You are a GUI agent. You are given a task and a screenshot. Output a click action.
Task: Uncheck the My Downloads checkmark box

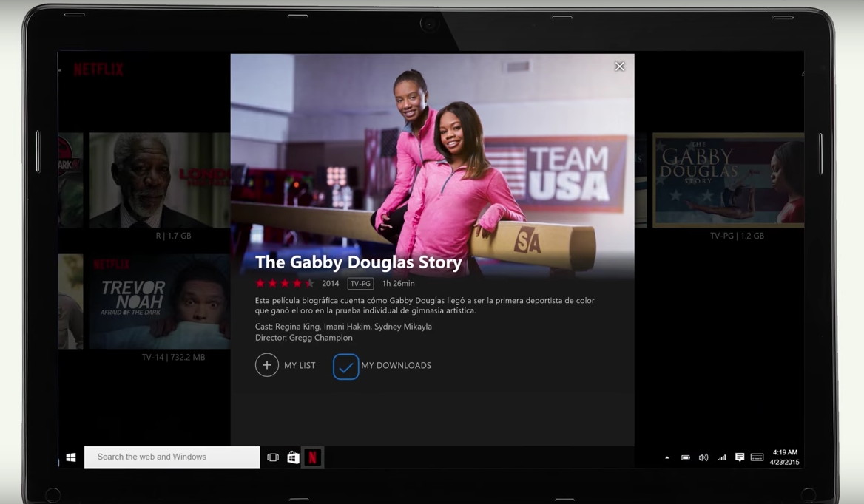click(x=345, y=367)
